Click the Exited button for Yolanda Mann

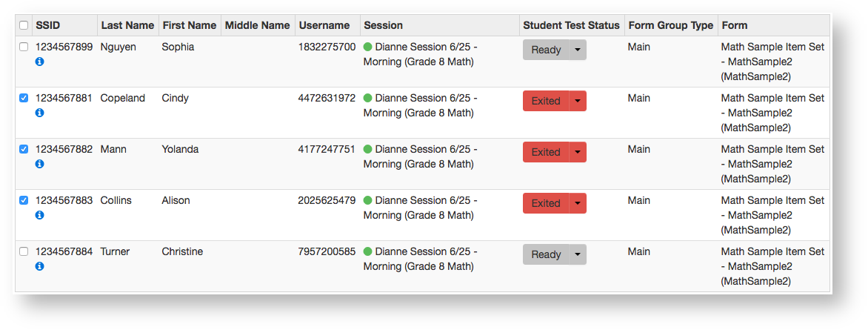546,152
